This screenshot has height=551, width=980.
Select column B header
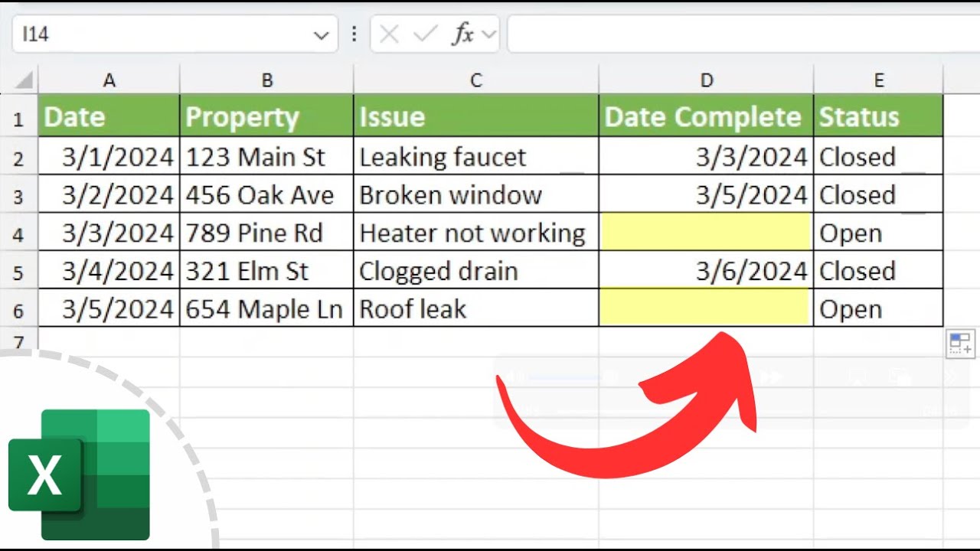266,80
